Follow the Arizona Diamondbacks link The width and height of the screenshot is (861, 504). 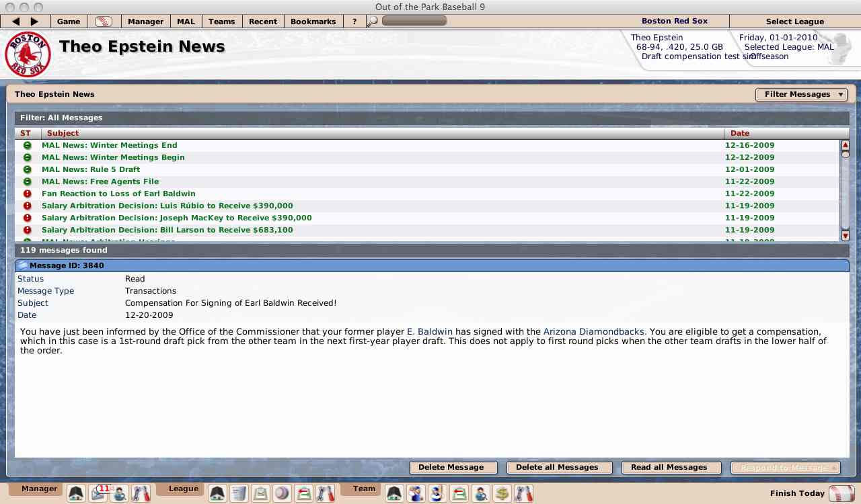coord(594,331)
